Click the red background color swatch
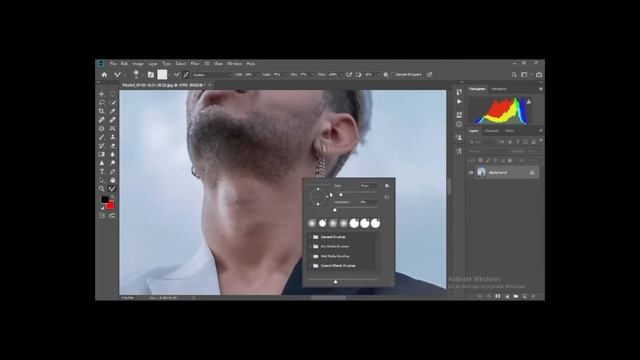640x360 pixels. point(111,205)
